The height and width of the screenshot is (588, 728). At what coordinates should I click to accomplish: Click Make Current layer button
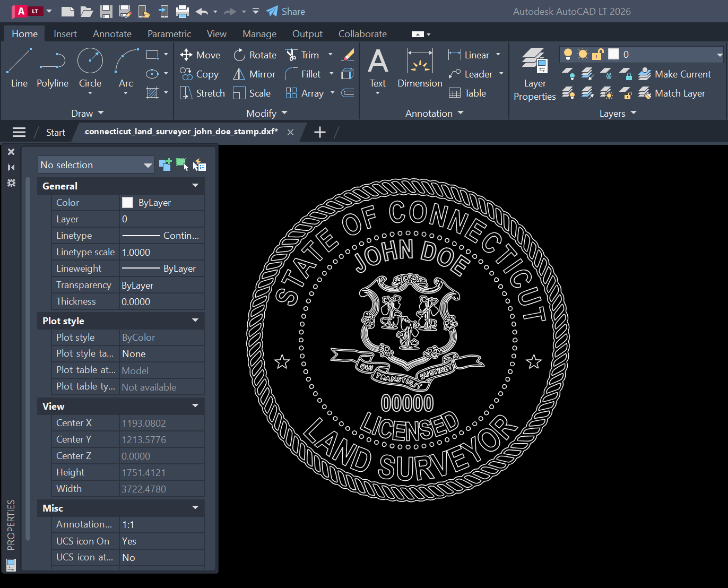tap(674, 74)
